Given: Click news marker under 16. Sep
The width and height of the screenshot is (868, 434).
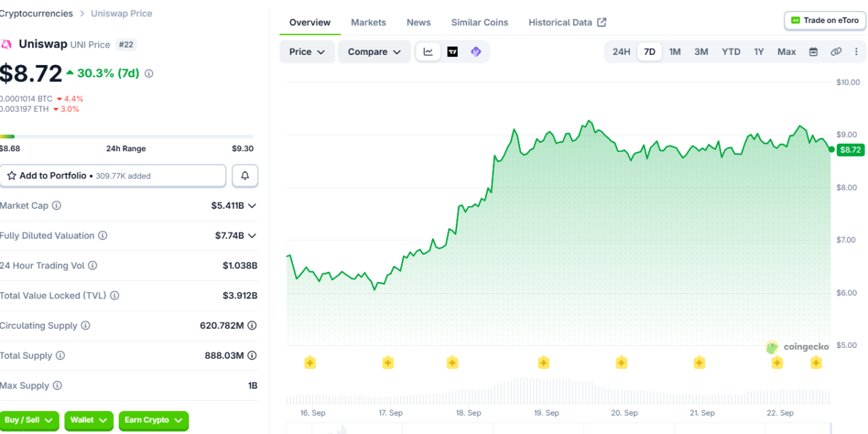Looking at the screenshot, I should pyautogui.click(x=310, y=363).
